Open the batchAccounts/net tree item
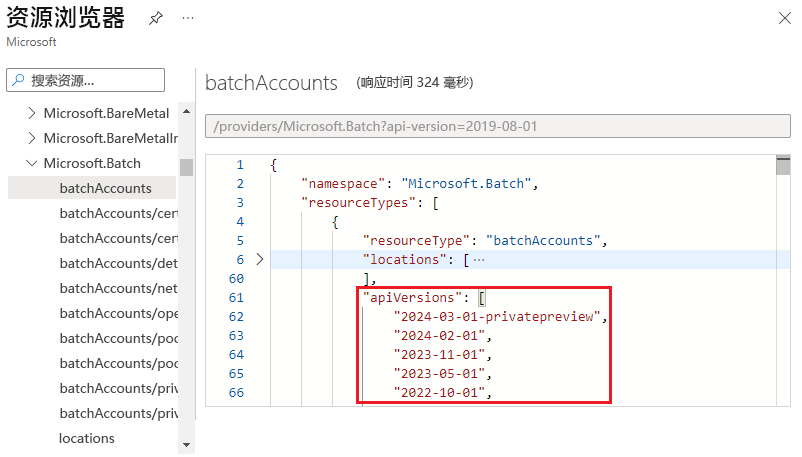This screenshot has height=457, width=802. click(x=119, y=288)
